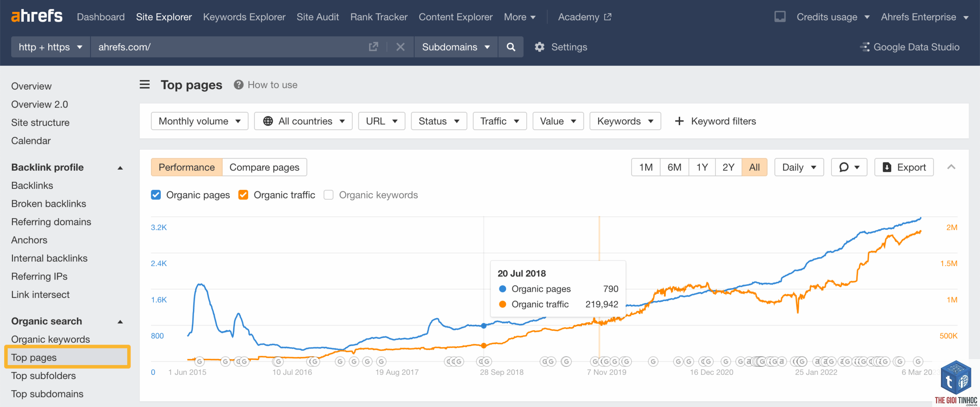Screen dimensions: 980x407
Task: Open the Subdomains mode dropdown
Action: pos(456,47)
